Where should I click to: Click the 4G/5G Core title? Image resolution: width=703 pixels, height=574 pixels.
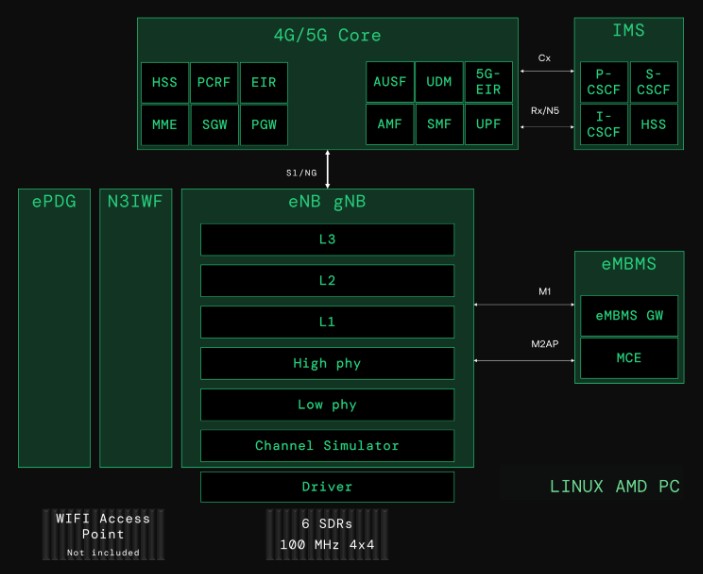click(x=327, y=35)
